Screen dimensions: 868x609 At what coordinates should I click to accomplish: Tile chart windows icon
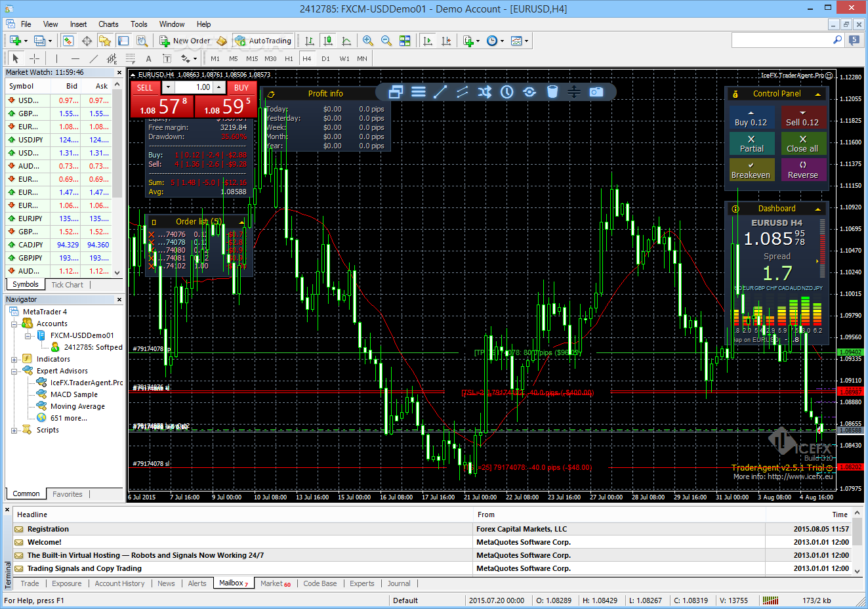point(405,41)
